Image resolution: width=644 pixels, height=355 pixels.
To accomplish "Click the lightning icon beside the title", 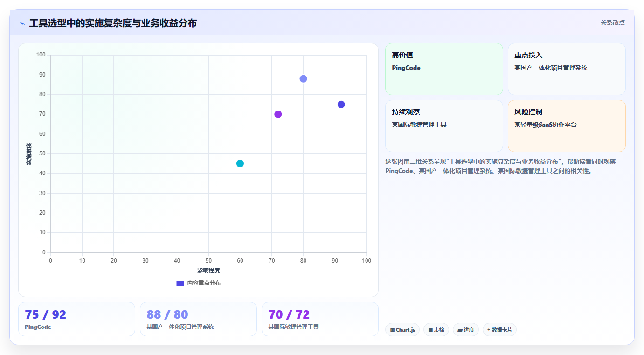I will pos(22,23).
